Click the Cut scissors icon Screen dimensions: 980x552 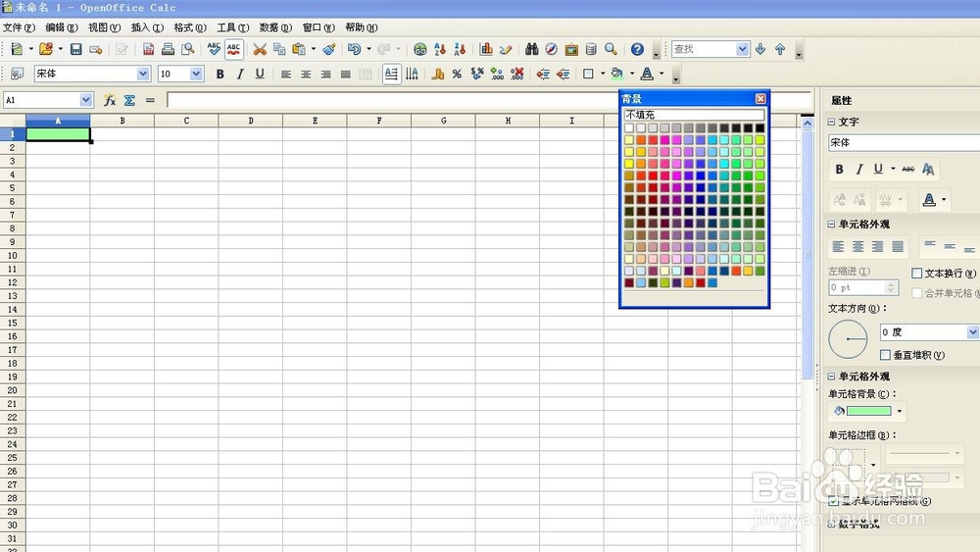coord(260,49)
